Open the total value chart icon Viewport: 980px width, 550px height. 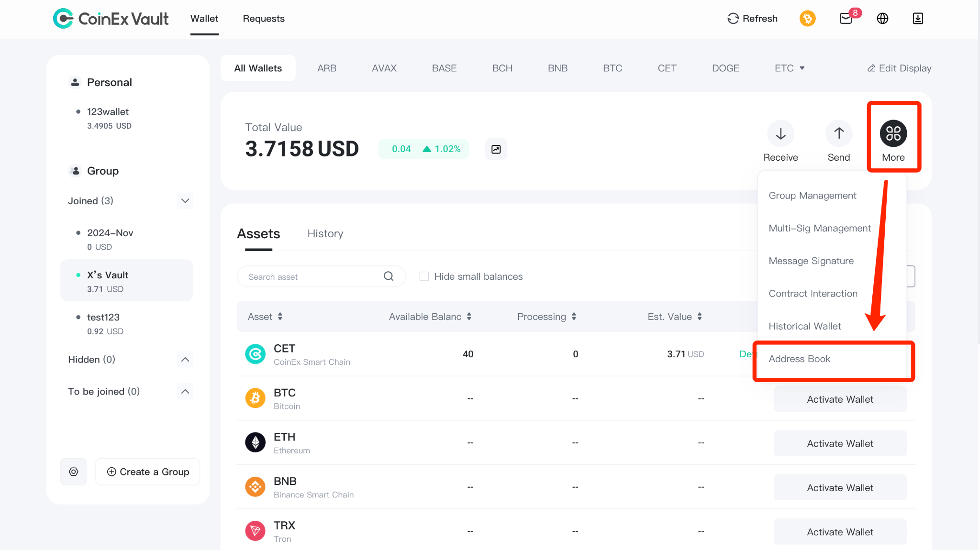coord(496,149)
